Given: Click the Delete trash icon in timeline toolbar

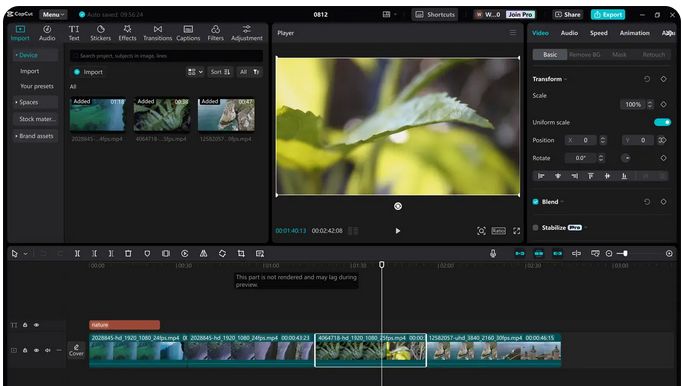Looking at the screenshot, I should coord(128,253).
